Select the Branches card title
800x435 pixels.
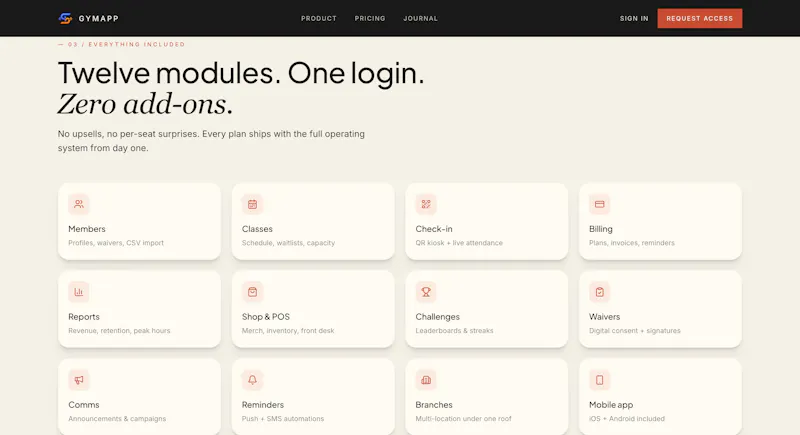tap(434, 404)
